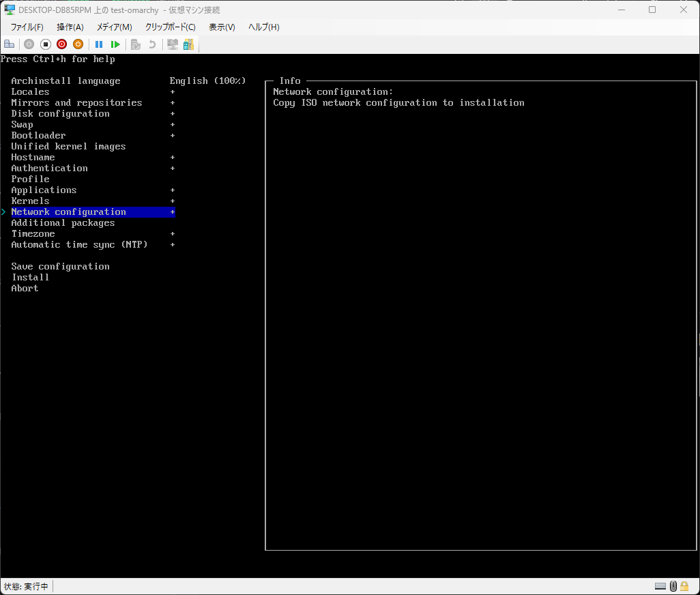This screenshot has height=595, width=700.
Task: Click the English (100%) language value
Action: pos(207,81)
